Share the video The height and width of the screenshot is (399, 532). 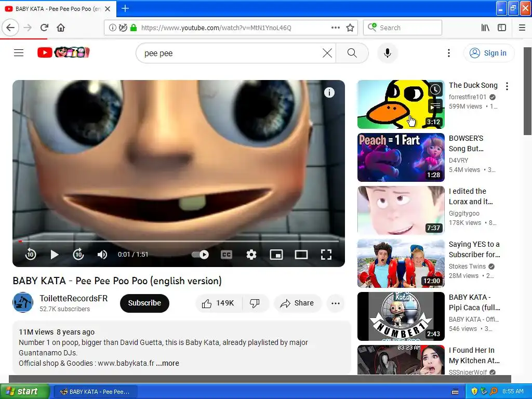(297, 303)
